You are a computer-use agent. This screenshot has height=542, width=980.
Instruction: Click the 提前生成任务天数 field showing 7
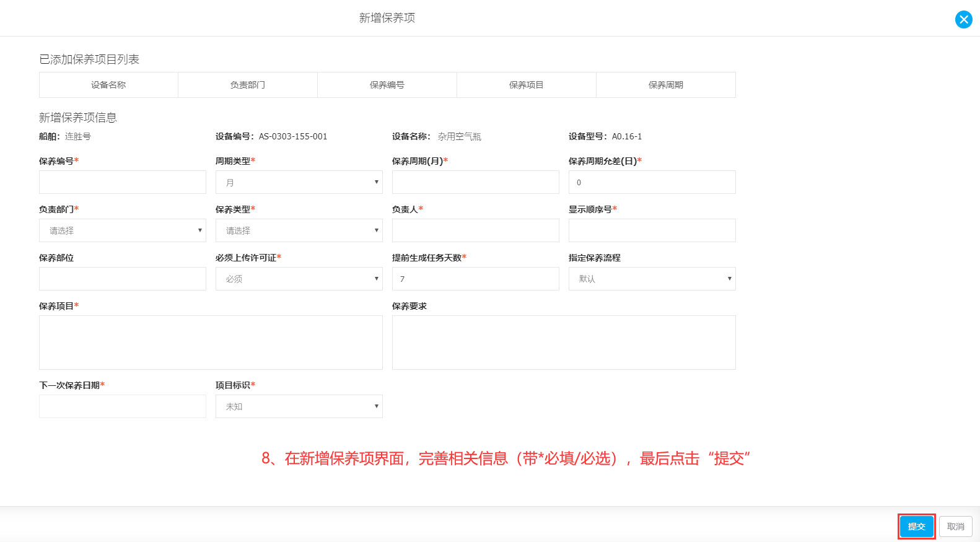tap(476, 279)
